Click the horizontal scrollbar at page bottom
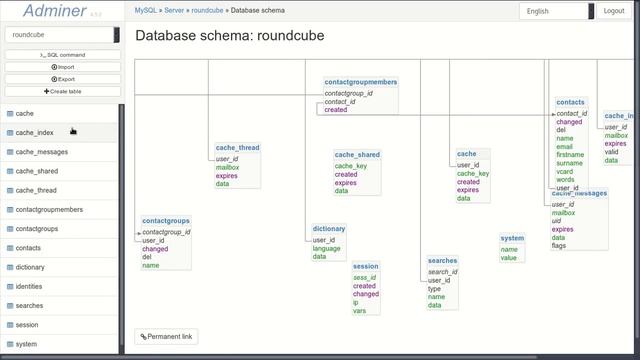The height and width of the screenshot is (360, 640). coord(269,357)
